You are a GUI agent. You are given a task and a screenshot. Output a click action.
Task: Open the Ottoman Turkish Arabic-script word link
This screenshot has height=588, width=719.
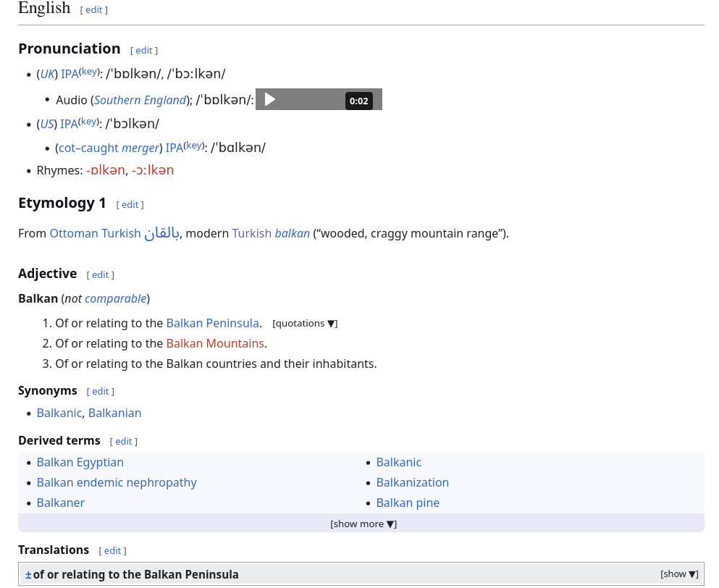click(161, 233)
